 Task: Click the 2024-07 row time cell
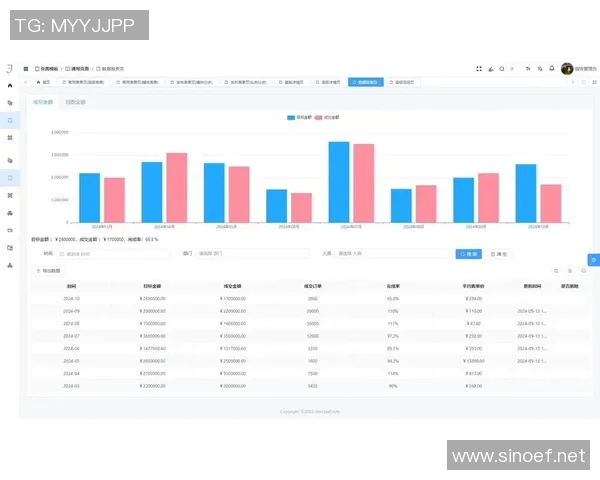click(x=71, y=336)
